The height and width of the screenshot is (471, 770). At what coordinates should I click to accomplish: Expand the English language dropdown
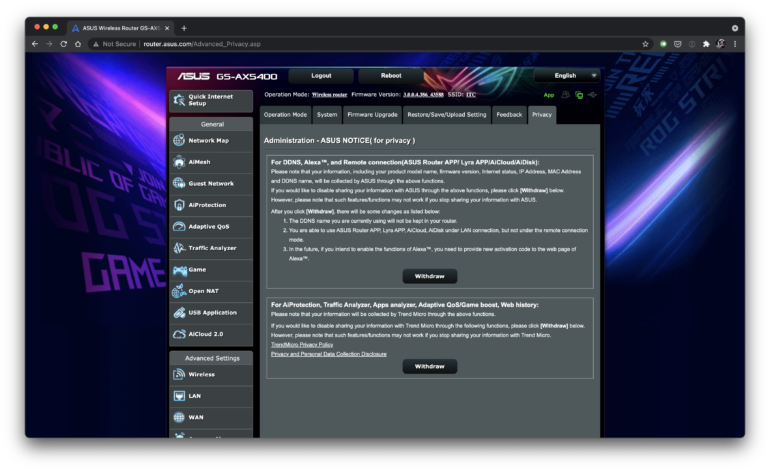coord(567,76)
